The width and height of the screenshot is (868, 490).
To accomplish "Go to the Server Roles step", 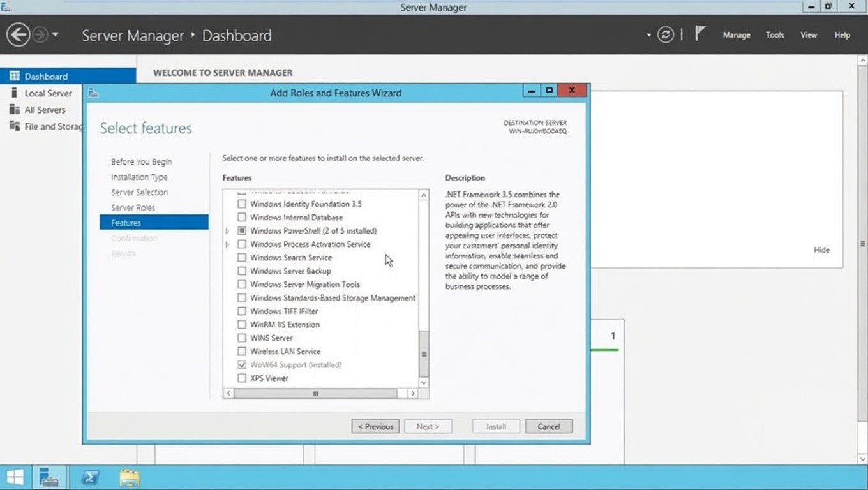I will (x=133, y=207).
